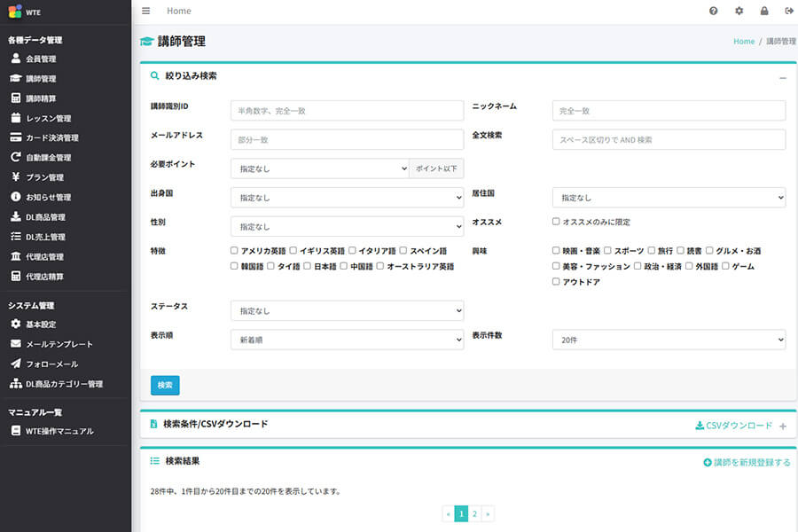Click the 検索 search button

[x=165, y=385]
